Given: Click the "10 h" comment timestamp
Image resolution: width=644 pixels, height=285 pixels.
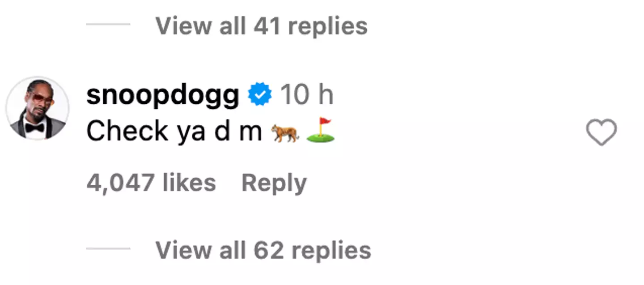Looking at the screenshot, I should tap(306, 95).
